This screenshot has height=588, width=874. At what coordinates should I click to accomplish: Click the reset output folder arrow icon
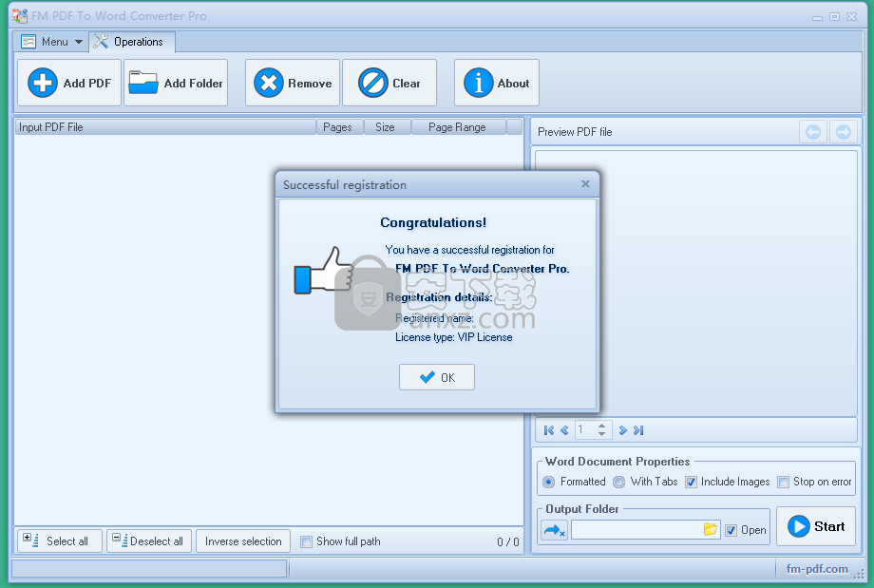point(554,530)
